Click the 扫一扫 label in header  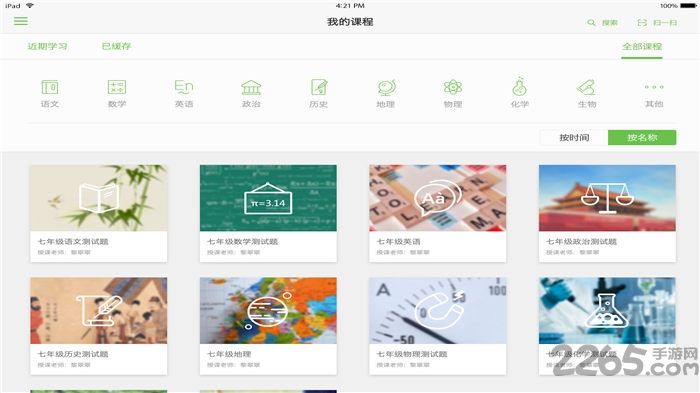tap(665, 22)
